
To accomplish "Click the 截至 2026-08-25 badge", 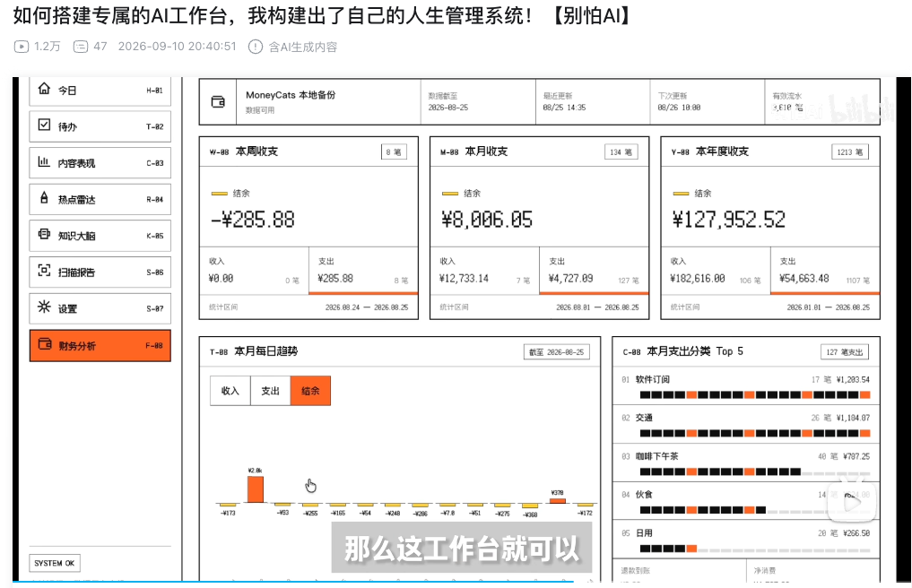I will tap(557, 352).
